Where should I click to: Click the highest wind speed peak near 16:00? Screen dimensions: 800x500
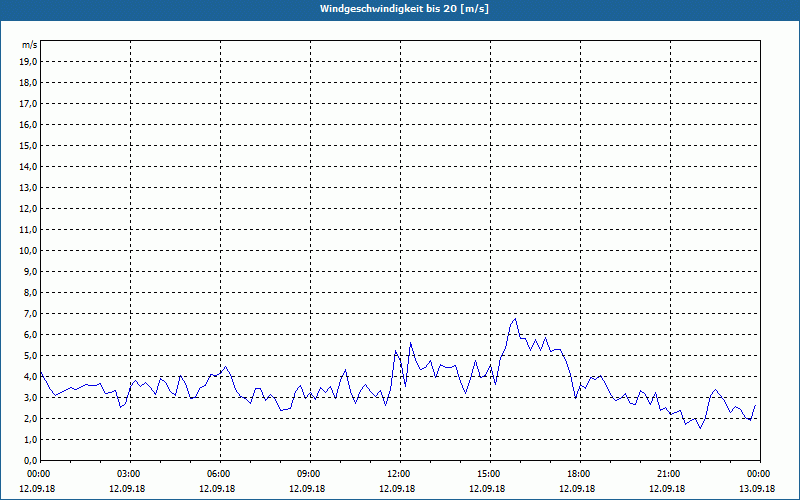point(515,319)
